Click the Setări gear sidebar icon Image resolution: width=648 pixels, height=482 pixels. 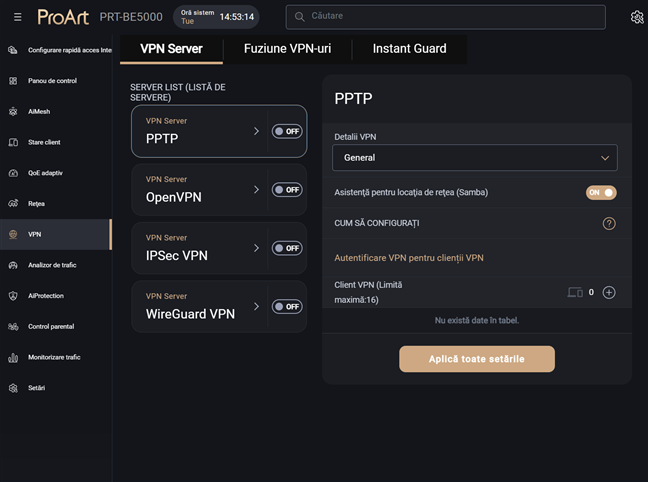[13, 388]
